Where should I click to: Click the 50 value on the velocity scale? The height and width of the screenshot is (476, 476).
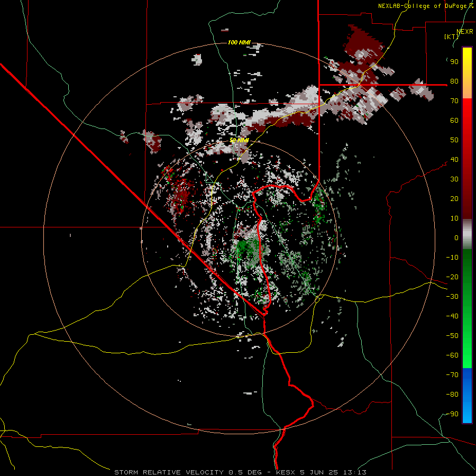pyautogui.click(x=454, y=140)
